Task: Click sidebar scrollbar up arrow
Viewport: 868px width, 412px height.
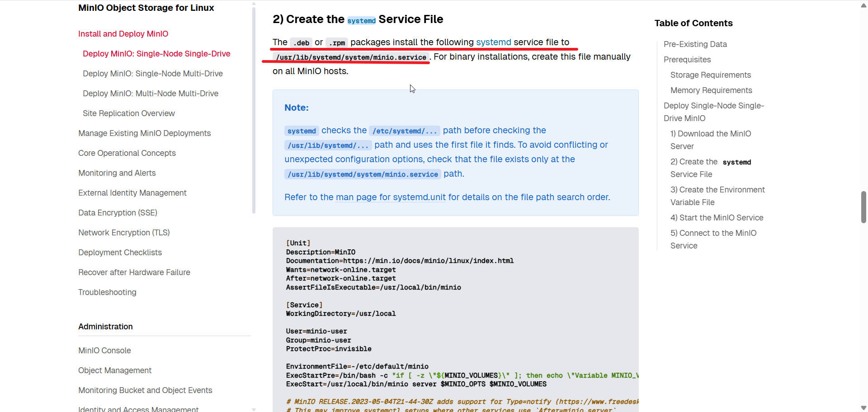Action: (x=254, y=4)
